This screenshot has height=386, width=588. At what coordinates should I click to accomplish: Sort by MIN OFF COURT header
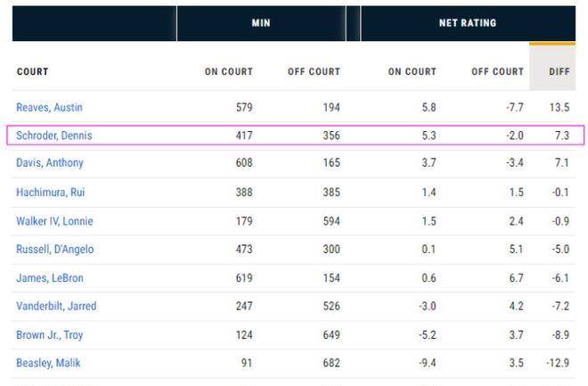(314, 71)
